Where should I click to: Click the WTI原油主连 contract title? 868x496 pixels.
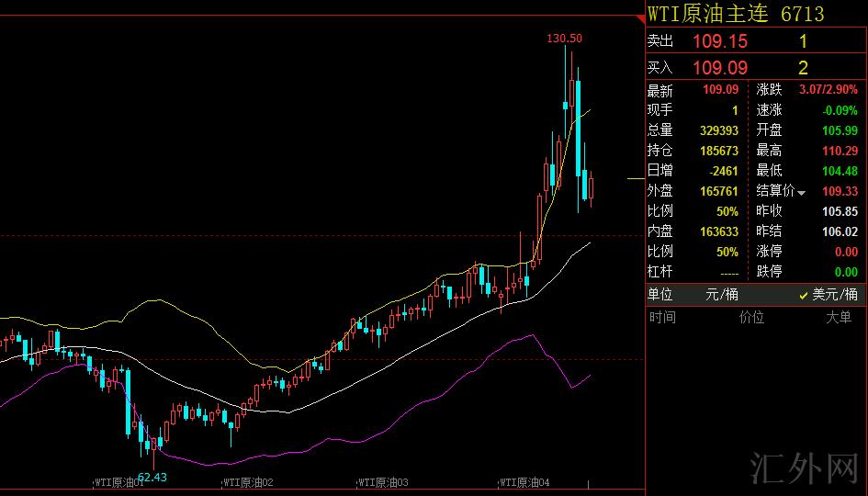(708, 13)
